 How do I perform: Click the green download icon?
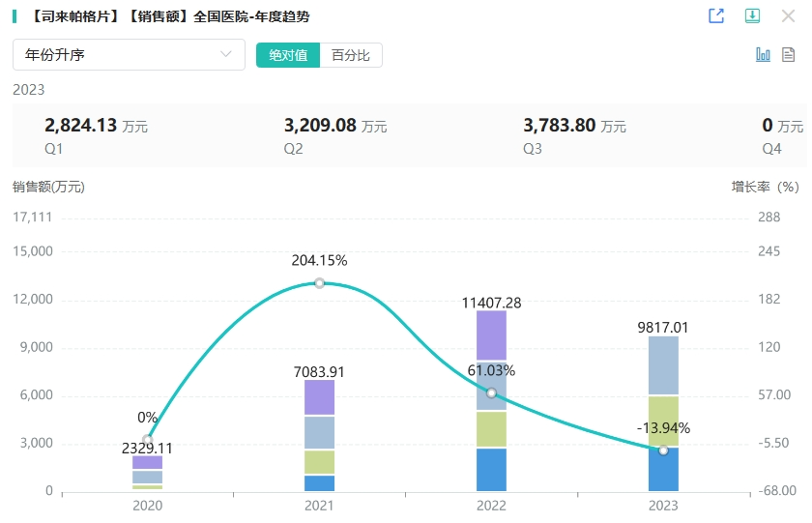click(x=752, y=16)
